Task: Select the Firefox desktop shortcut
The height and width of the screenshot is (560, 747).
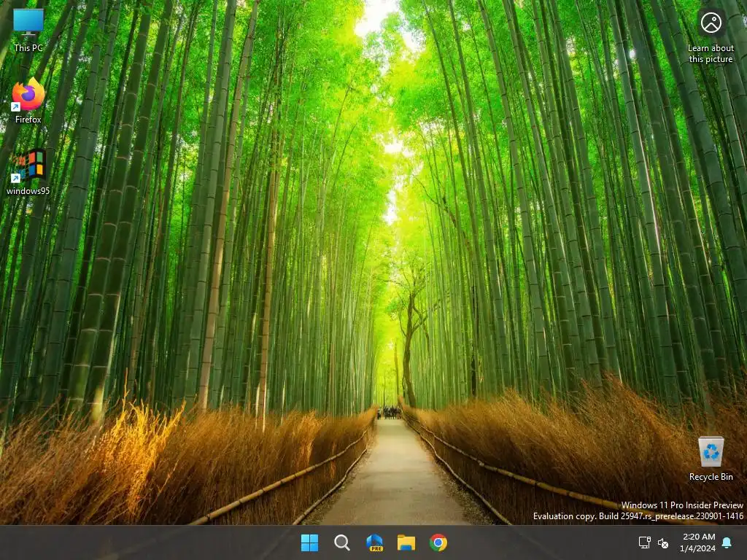Action: tap(28, 101)
